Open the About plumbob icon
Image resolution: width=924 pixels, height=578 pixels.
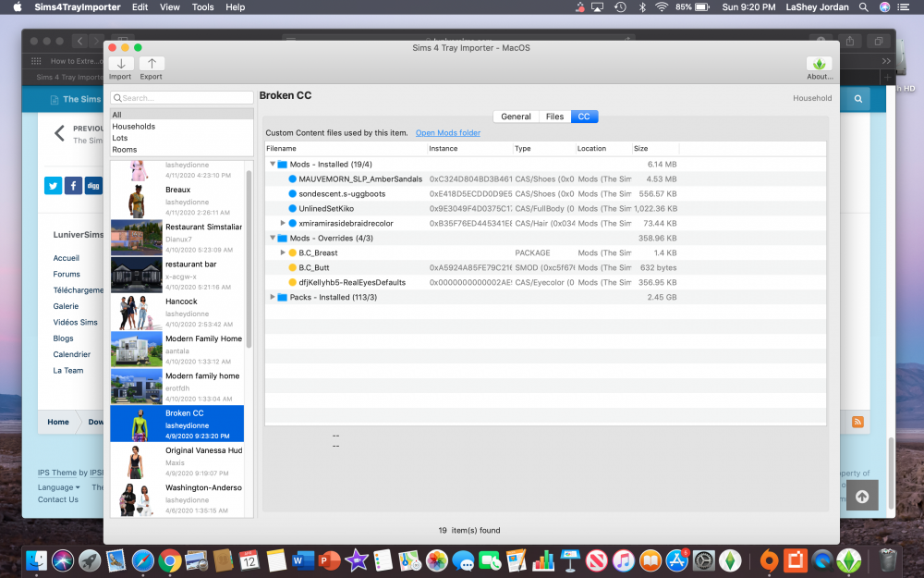(819, 64)
